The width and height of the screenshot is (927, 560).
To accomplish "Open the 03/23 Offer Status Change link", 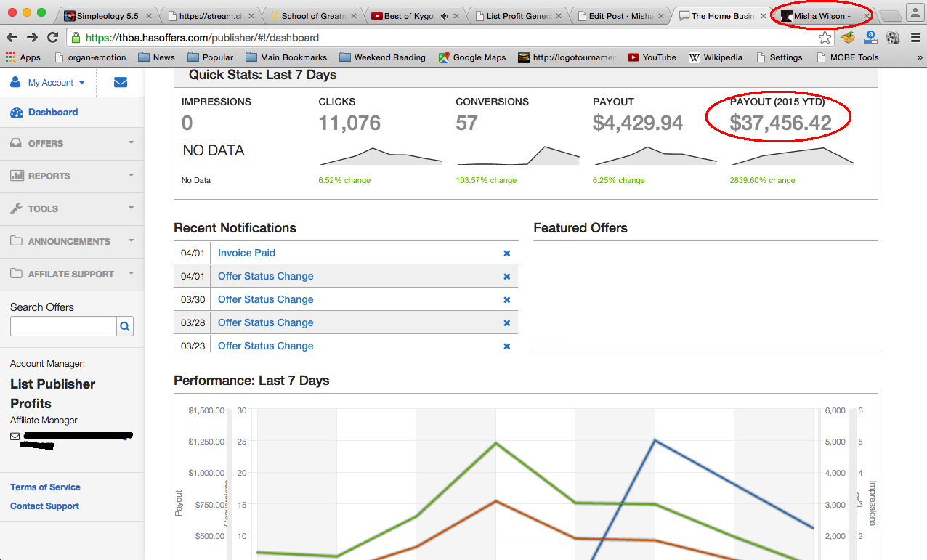I will (265, 346).
